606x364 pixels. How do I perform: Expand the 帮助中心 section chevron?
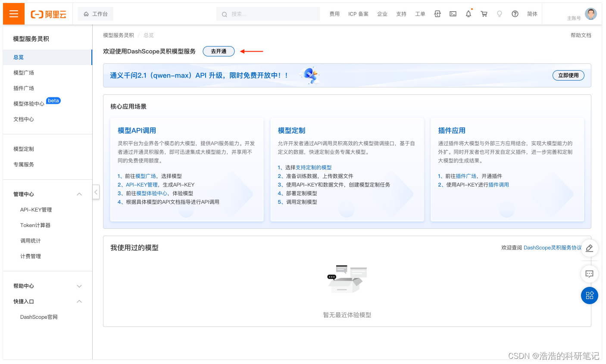[79, 286]
